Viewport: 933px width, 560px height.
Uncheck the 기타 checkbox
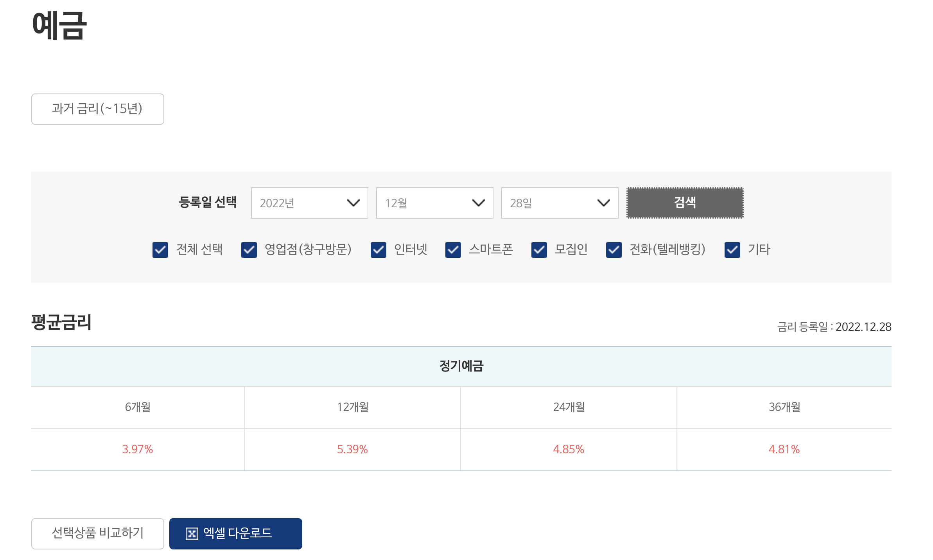(x=732, y=249)
